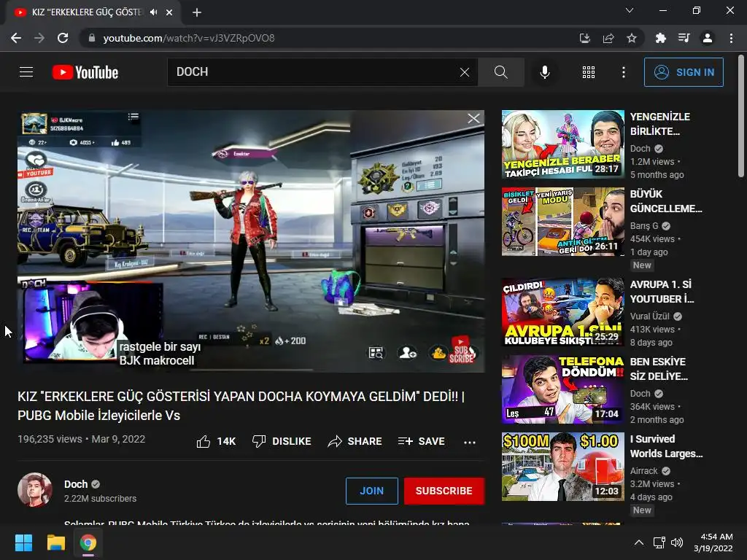Click Chrome icon in taskbar

point(88,542)
